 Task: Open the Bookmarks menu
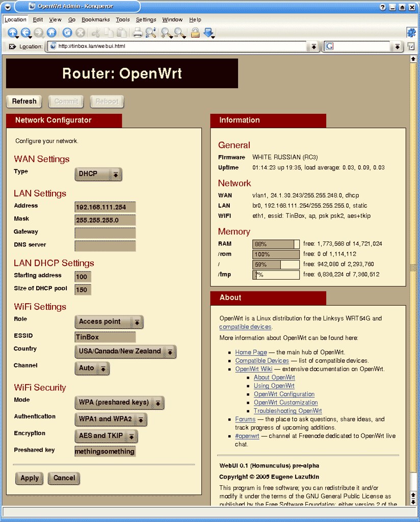pyautogui.click(x=95, y=19)
